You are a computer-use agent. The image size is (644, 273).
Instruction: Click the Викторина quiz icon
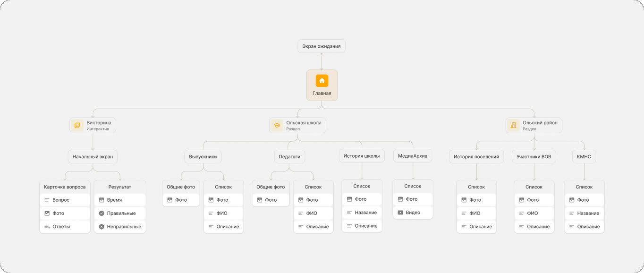[77, 125]
